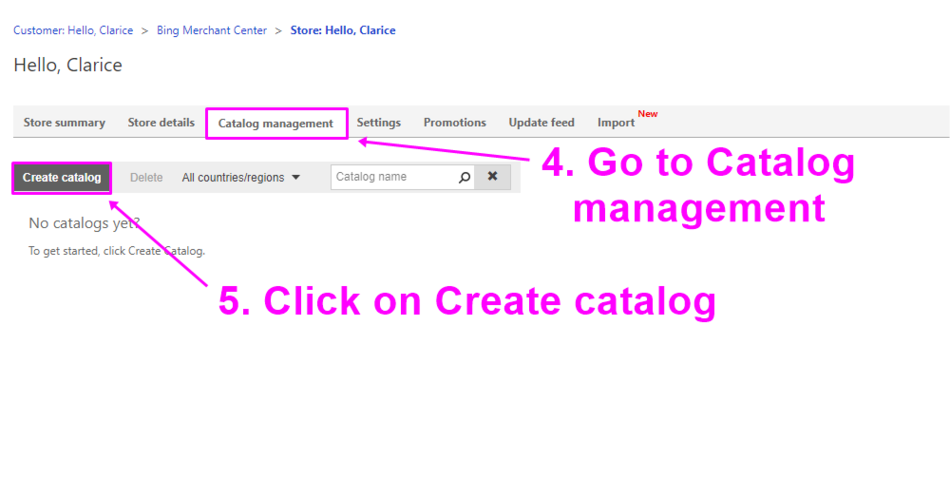The width and height of the screenshot is (950, 479).
Task: Switch to the Update feed tab
Action: (541, 123)
